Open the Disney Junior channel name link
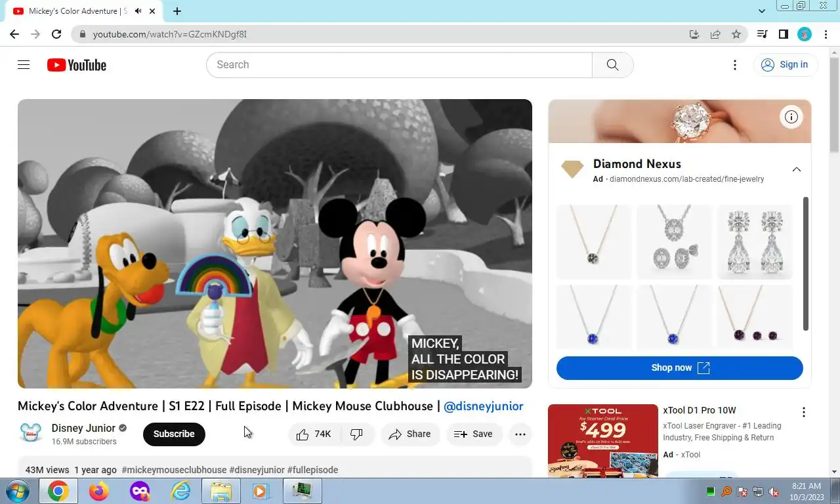Viewport: 840px width, 504px height. 83,428
